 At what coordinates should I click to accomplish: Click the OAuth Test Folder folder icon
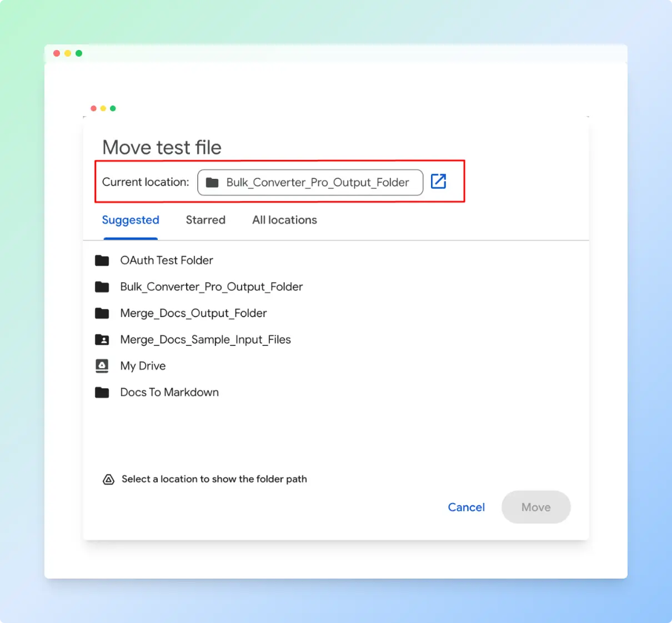click(102, 260)
